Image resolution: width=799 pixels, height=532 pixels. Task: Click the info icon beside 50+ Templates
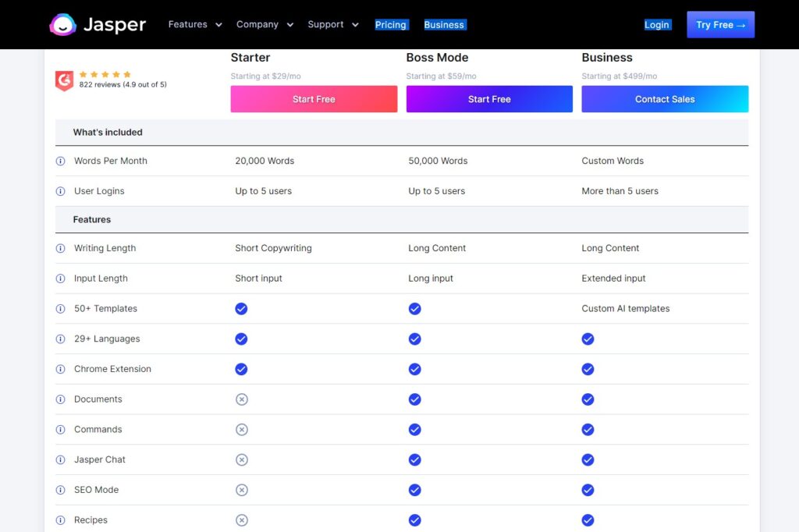[61, 309]
